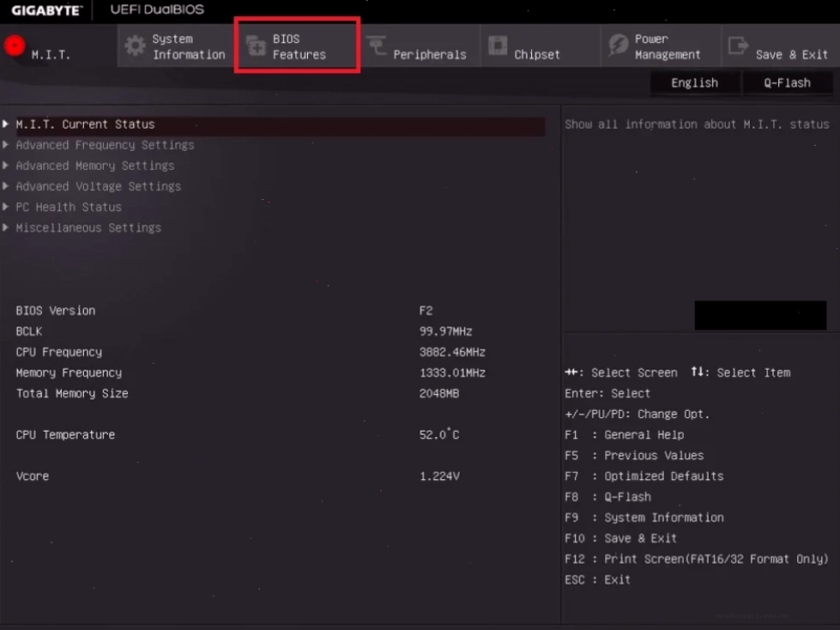The image size is (840, 630).
Task: Click Memory Frequency value 1333.01MHz
Action: (452, 373)
